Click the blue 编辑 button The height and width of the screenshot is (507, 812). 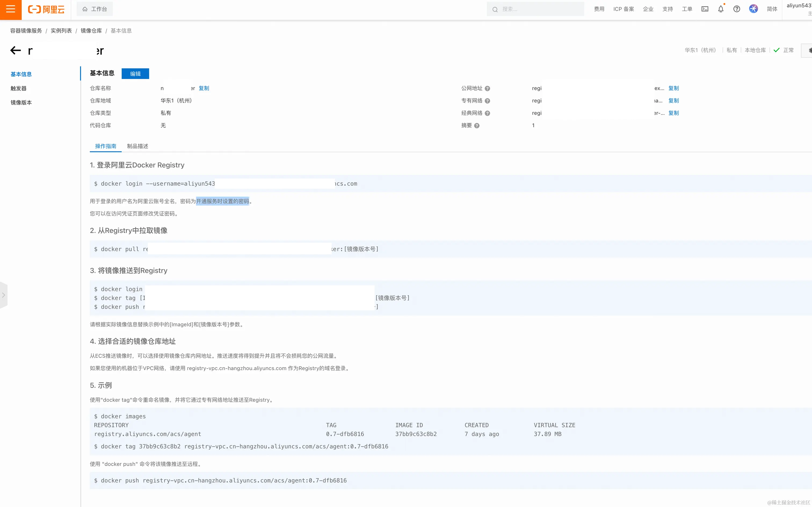click(x=135, y=74)
